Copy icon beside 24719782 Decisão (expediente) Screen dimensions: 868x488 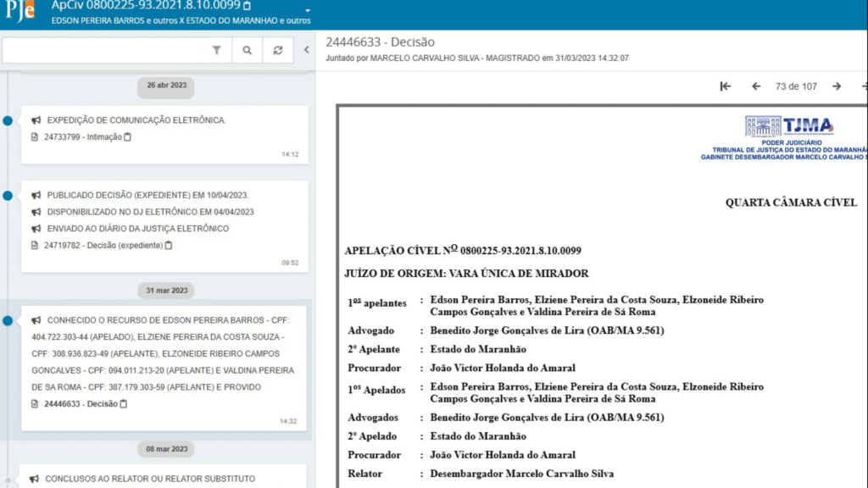pos(169,246)
